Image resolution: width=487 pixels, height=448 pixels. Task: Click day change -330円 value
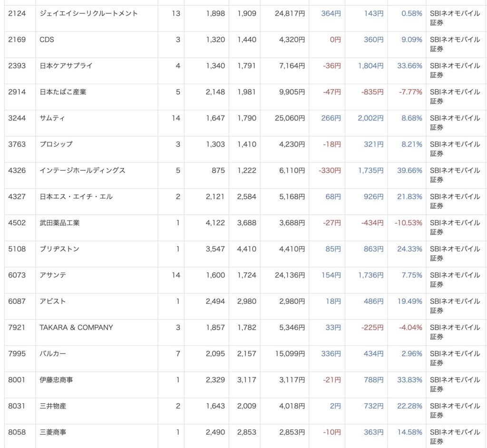coord(330,171)
